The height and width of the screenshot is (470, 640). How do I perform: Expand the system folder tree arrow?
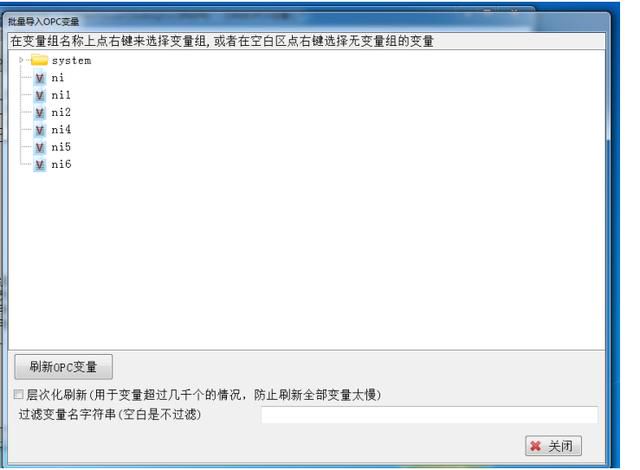pyautogui.click(x=21, y=60)
